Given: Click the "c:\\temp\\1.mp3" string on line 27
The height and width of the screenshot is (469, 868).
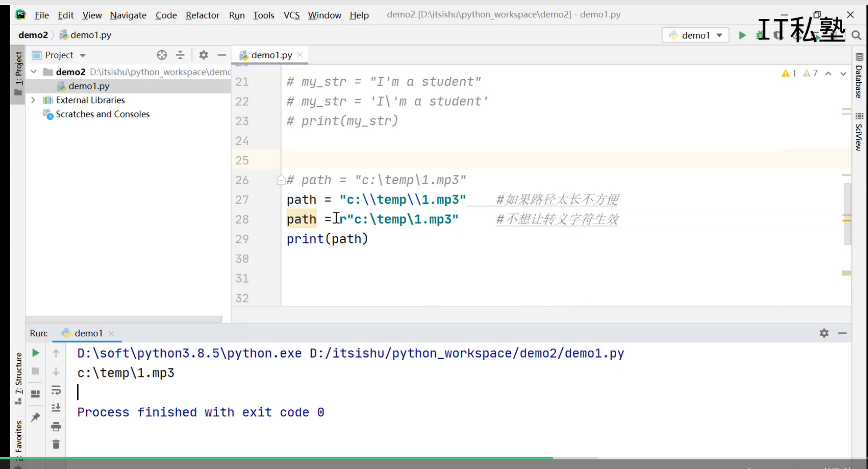Looking at the screenshot, I should pyautogui.click(x=403, y=200).
